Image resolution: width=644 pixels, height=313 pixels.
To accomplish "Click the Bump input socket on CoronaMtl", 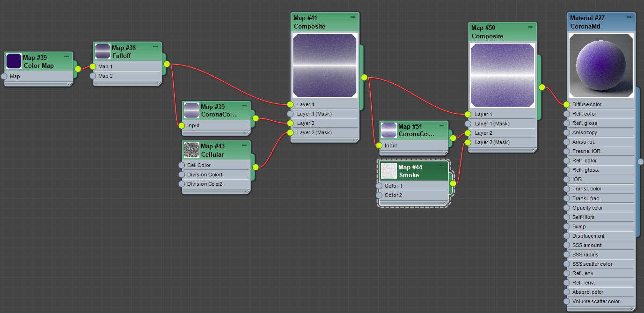I will (x=566, y=226).
